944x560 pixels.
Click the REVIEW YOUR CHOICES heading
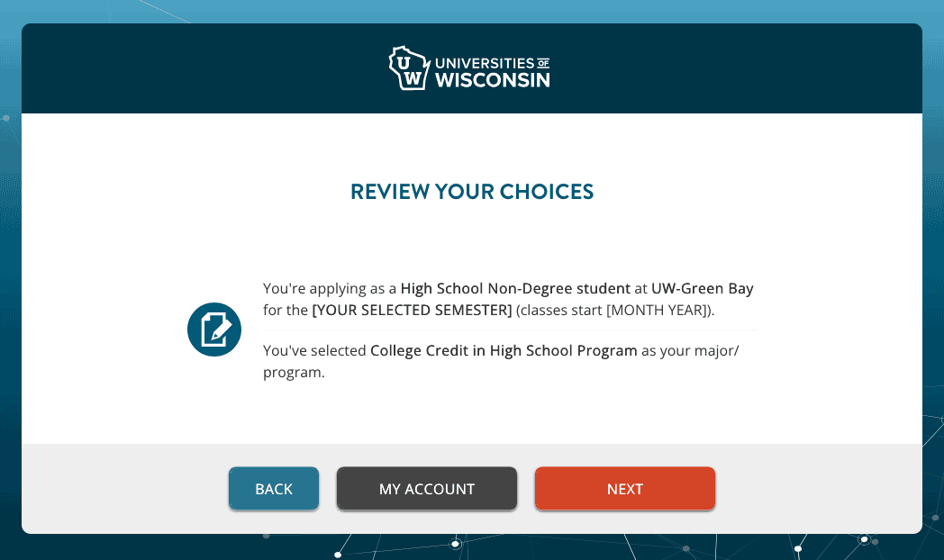point(471,192)
